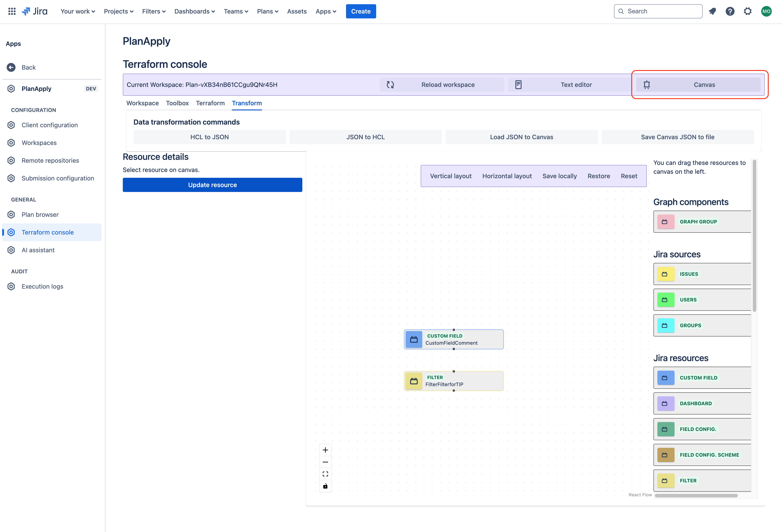Click the blue CUSTOM FIELD resource swatch
The image size is (782, 532).
[666, 377]
